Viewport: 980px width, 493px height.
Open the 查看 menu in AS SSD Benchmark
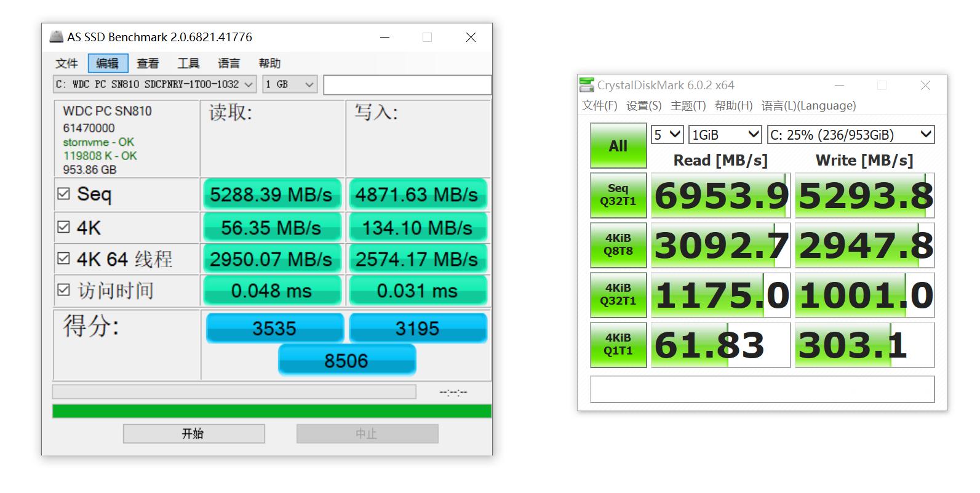coord(148,63)
